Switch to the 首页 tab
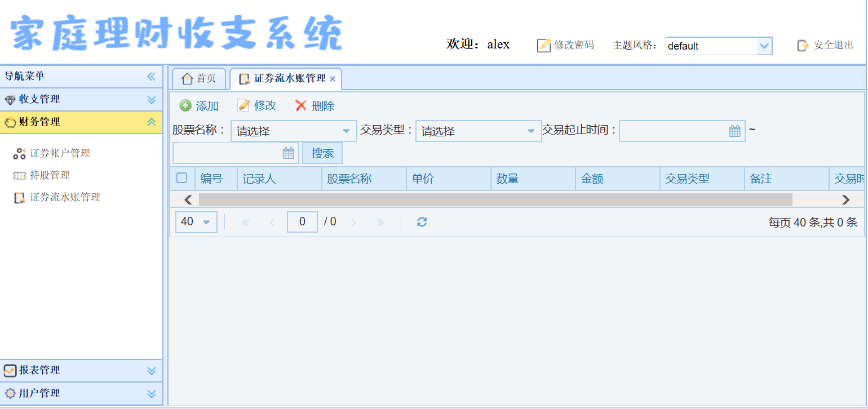 coord(199,79)
